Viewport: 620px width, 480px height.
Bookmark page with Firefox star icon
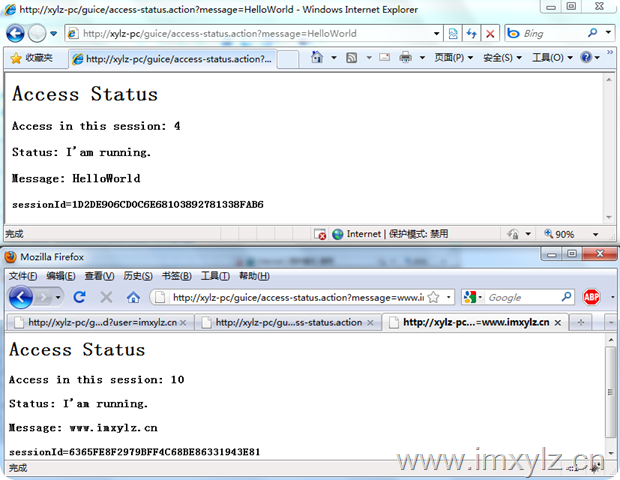434,297
